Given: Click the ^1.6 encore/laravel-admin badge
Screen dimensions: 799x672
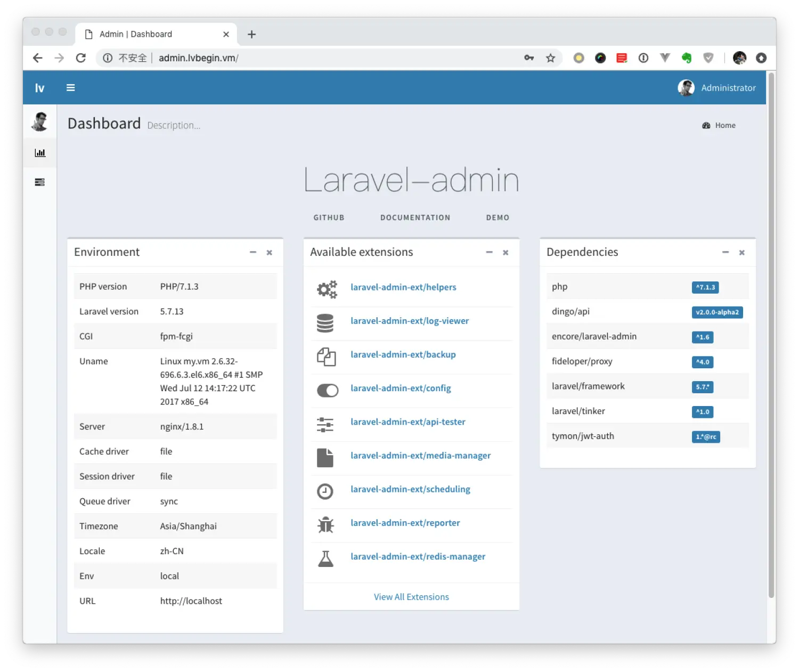Looking at the screenshot, I should click(703, 337).
